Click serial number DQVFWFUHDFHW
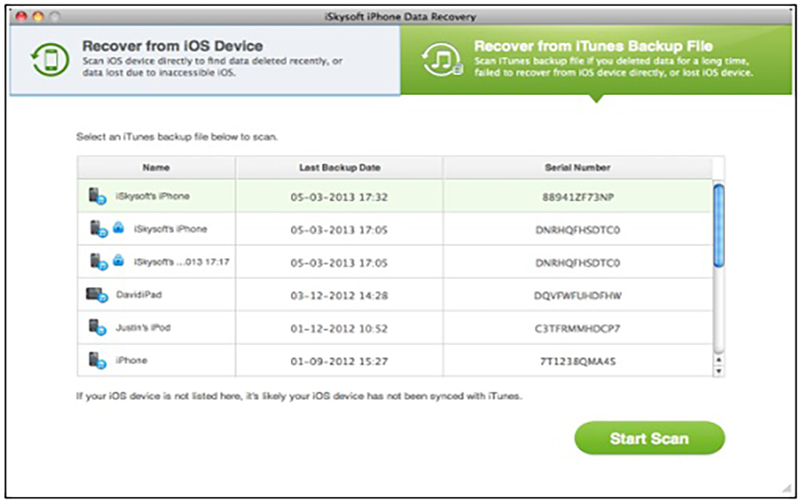Image resolution: width=800 pixels, height=500 pixels. 578,295
